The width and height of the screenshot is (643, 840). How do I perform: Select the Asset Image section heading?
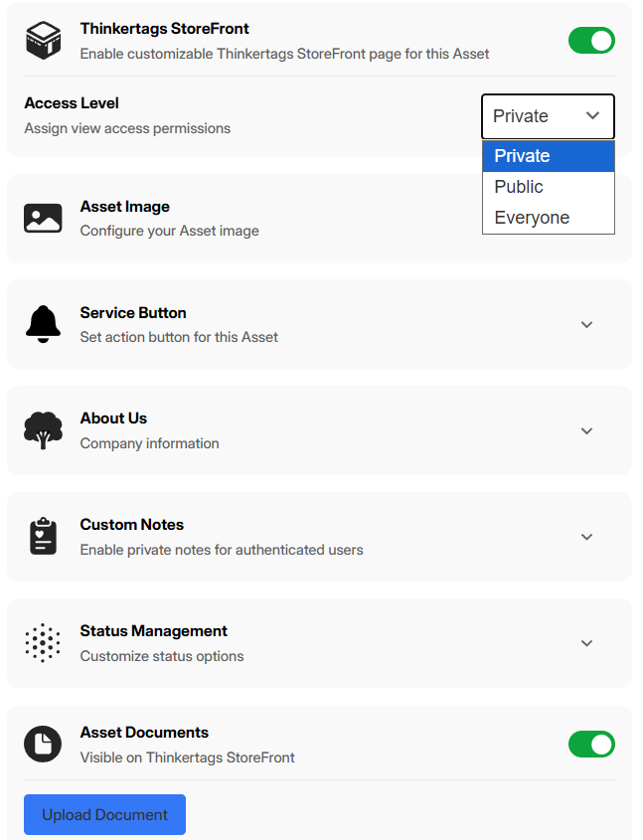tap(124, 206)
